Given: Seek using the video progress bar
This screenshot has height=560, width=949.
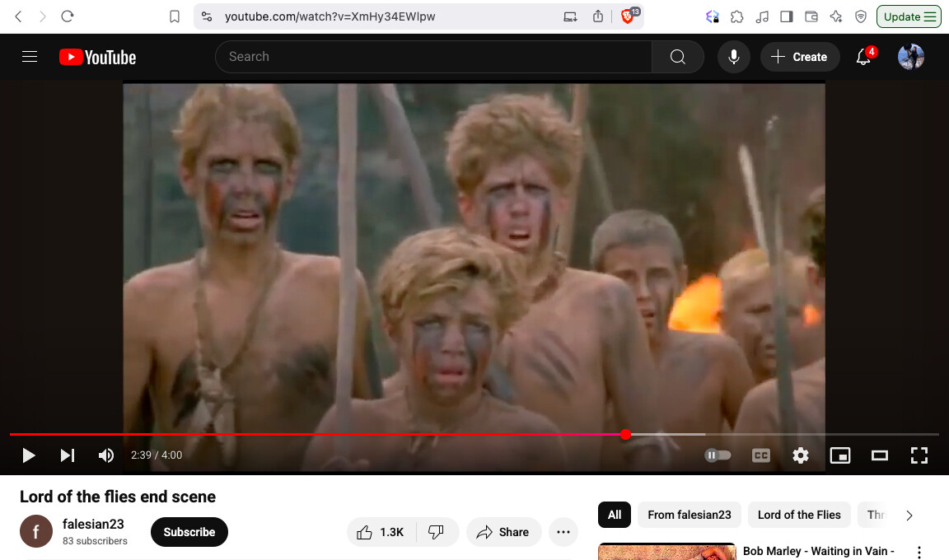Looking at the screenshot, I should pos(474,434).
